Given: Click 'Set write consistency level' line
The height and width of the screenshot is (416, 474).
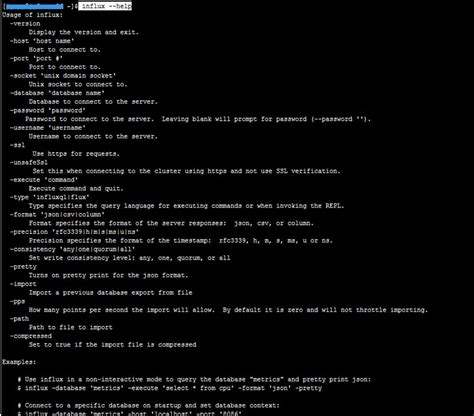Looking at the screenshot, I should (x=129, y=258).
